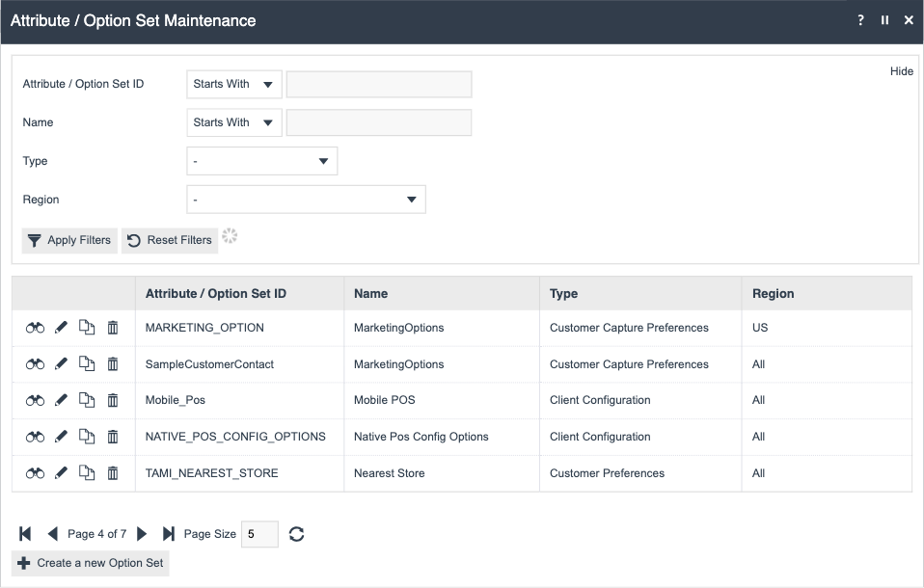Open the Attribute / Option Set ID condition selector
Image resolution: width=924 pixels, height=588 pixels.
233,84
